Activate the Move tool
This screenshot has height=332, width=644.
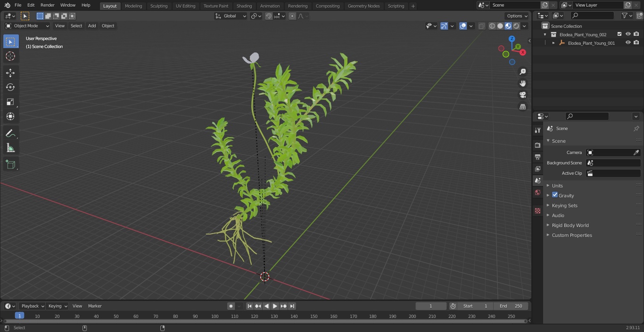click(10, 73)
